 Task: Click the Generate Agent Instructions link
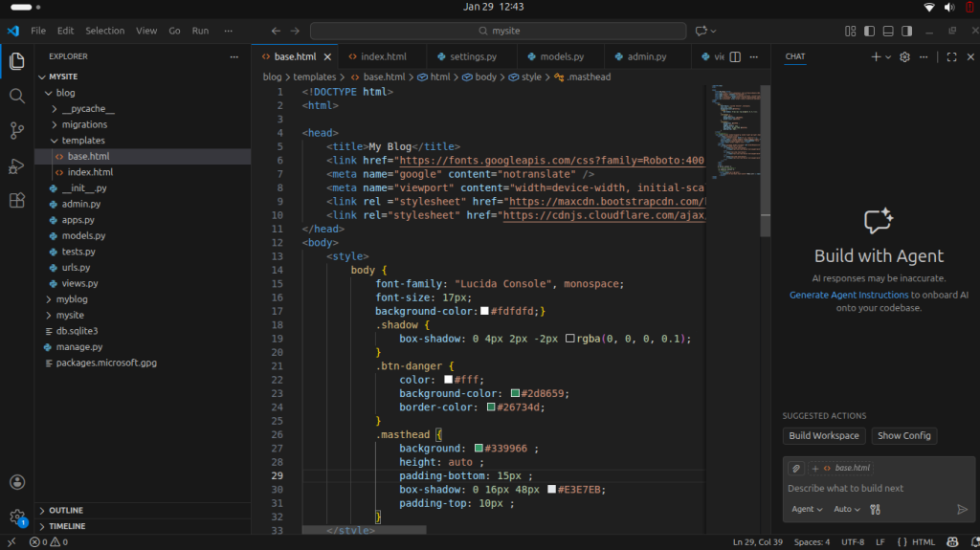click(x=849, y=295)
